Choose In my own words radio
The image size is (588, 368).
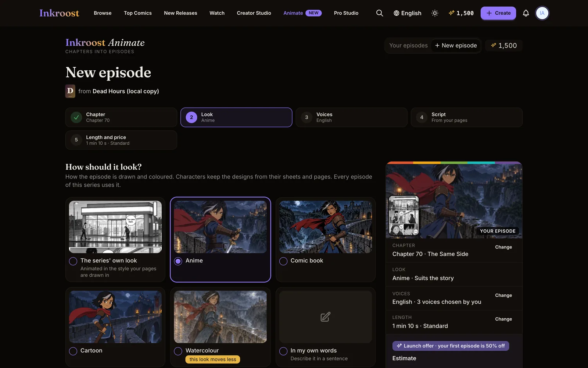pos(283,351)
